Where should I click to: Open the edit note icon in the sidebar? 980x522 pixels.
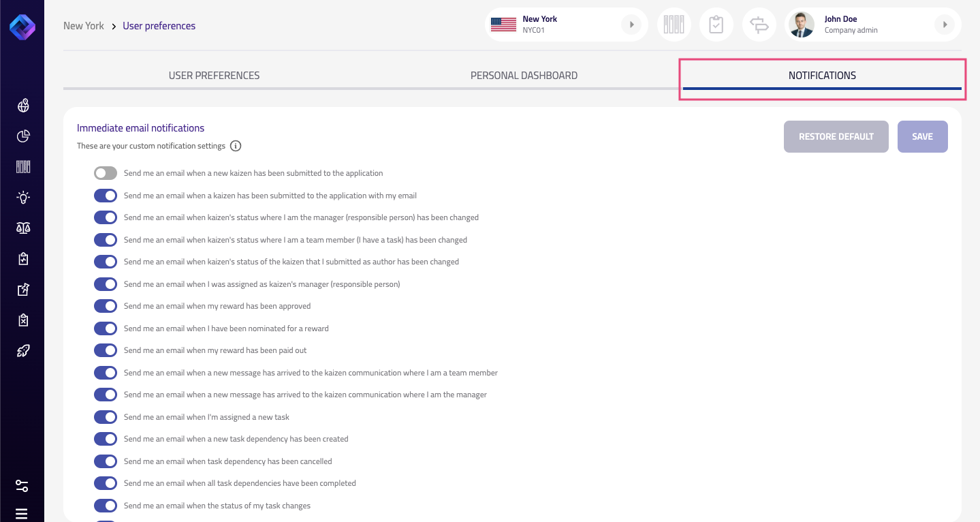pos(23,290)
